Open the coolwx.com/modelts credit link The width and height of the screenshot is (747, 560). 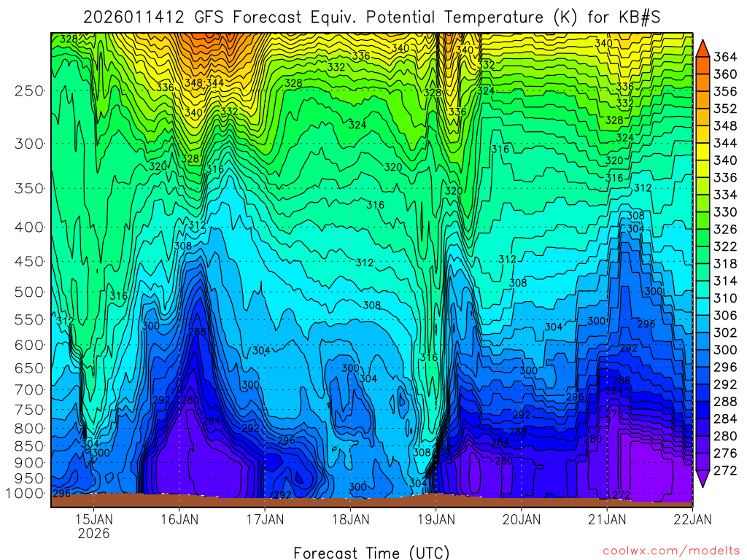click(x=671, y=551)
